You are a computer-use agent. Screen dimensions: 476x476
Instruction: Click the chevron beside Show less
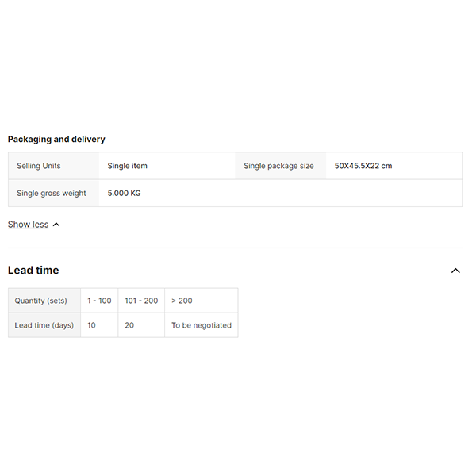56,225
